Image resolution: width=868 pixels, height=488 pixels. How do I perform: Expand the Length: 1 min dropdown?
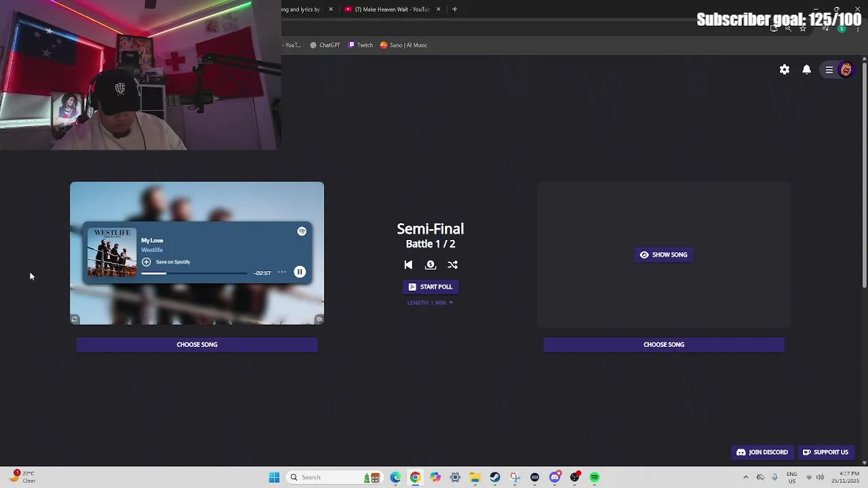click(431, 303)
